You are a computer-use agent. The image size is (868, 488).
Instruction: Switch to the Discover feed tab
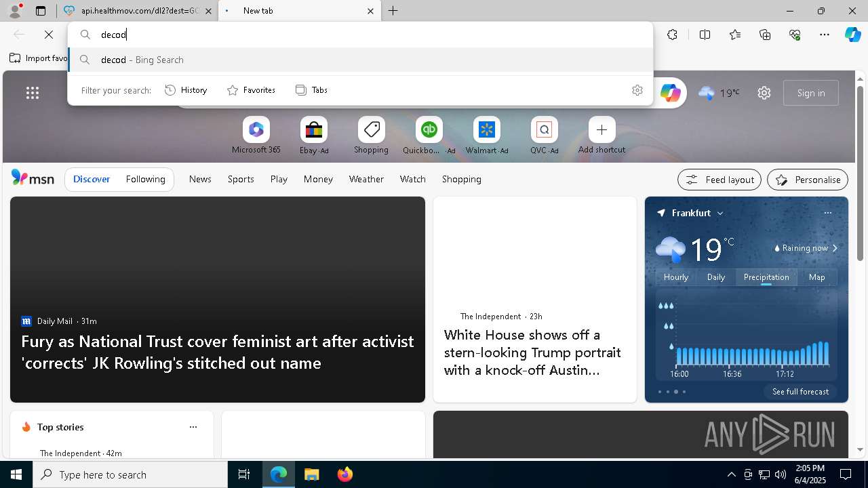[x=92, y=179]
